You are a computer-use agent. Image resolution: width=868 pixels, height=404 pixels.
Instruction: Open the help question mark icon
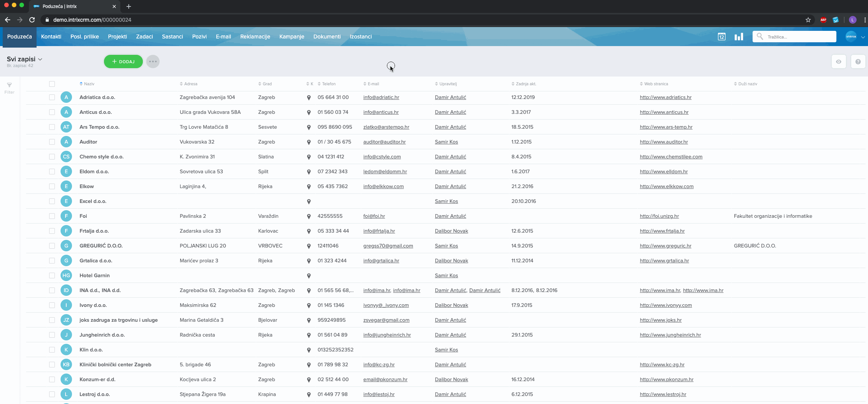[858, 62]
